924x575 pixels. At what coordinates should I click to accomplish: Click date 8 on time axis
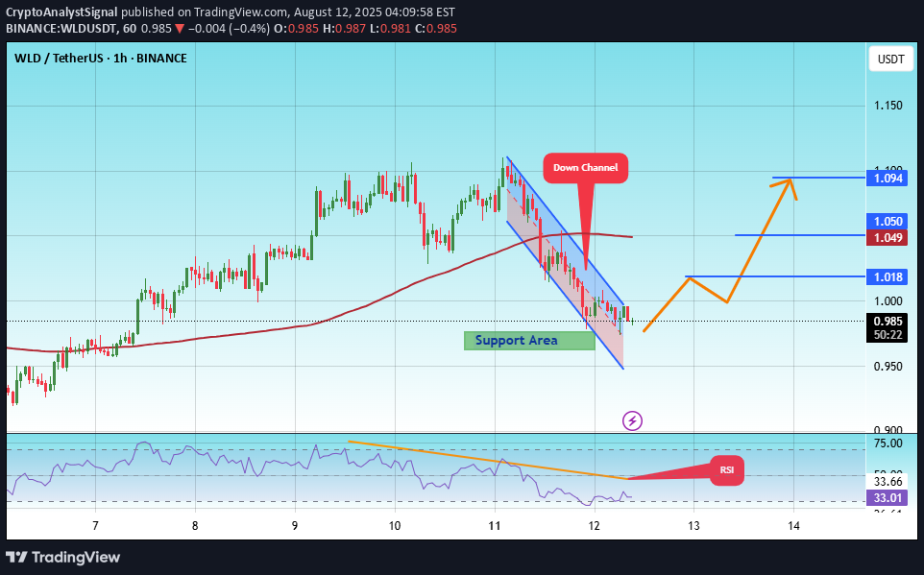click(195, 525)
